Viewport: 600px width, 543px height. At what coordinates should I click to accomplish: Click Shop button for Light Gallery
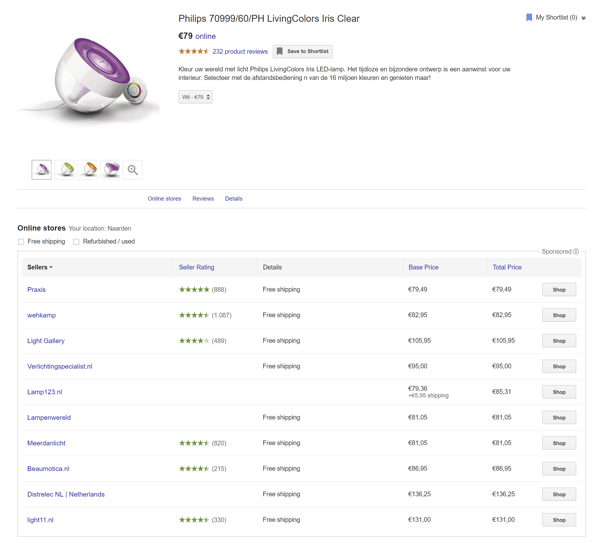[559, 341]
